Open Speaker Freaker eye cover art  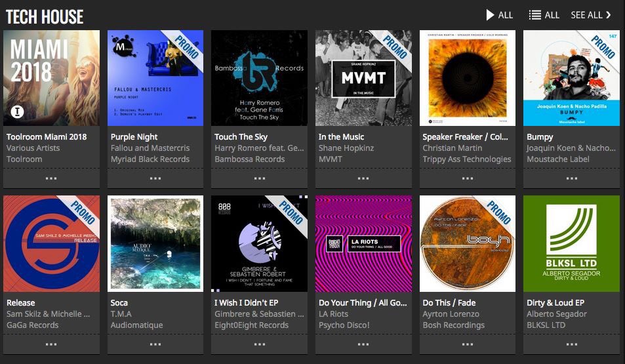pyautogui.click(x=468, y=78)
